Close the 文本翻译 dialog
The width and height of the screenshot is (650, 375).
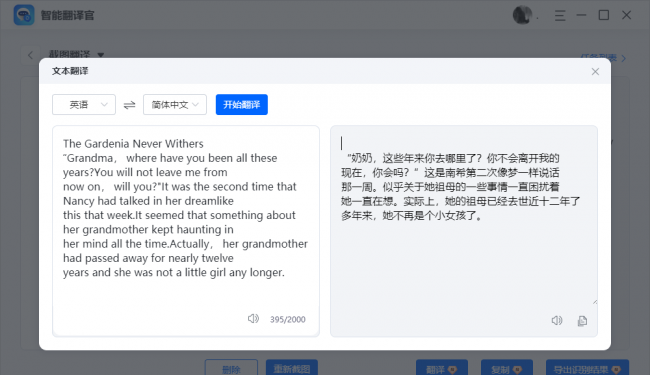(595, 72)
